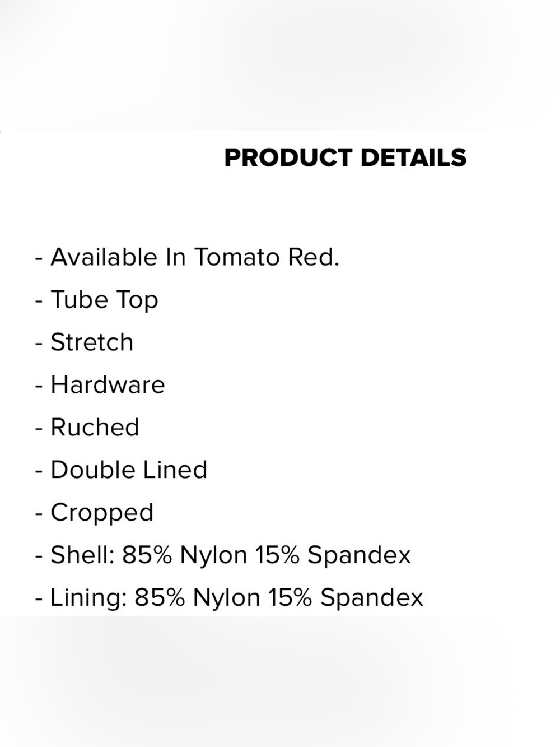
Task: Click Nylon in the Shell line
Action: pos(213,555)
